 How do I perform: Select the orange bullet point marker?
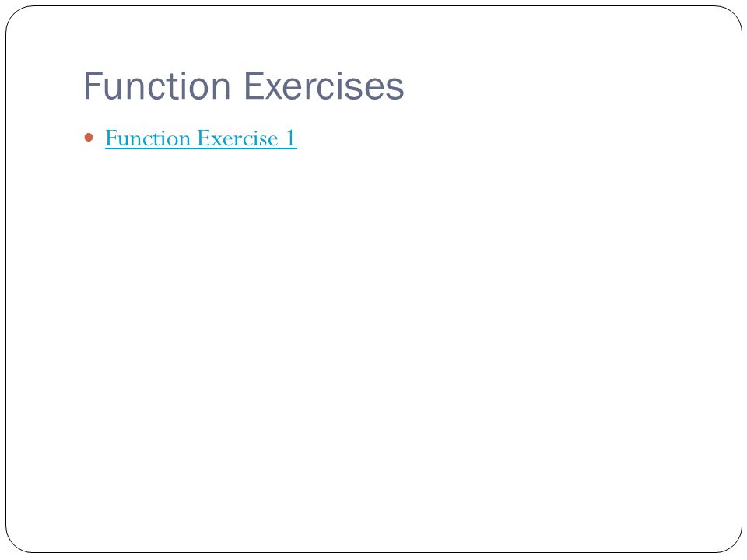point(89,138)
